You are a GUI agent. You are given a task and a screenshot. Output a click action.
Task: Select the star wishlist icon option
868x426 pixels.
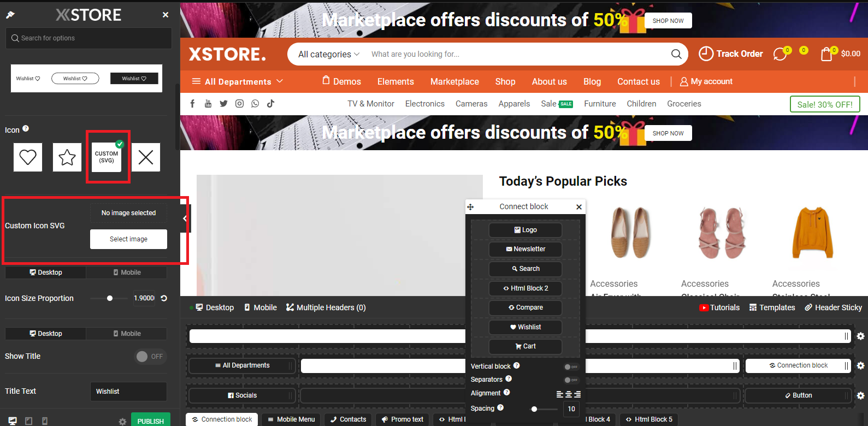67,157
